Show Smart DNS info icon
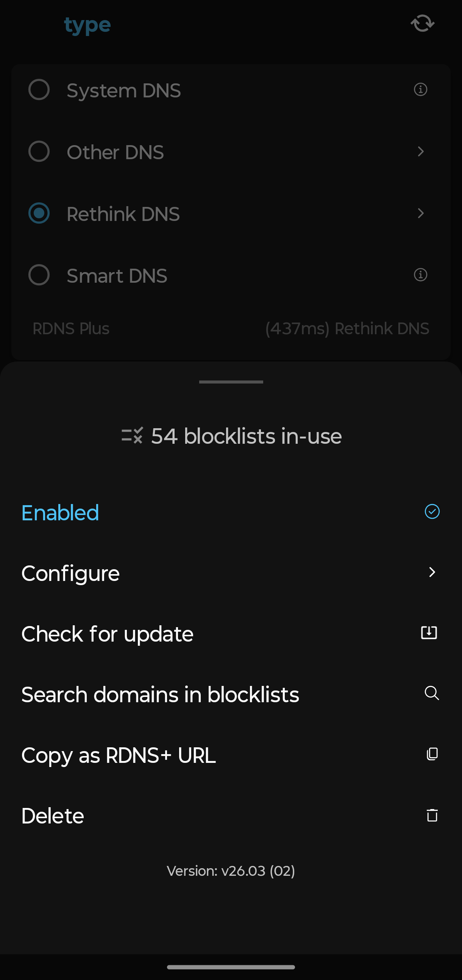Image resolution: width=462 pixels, height=980 pixels. (420, 275)
